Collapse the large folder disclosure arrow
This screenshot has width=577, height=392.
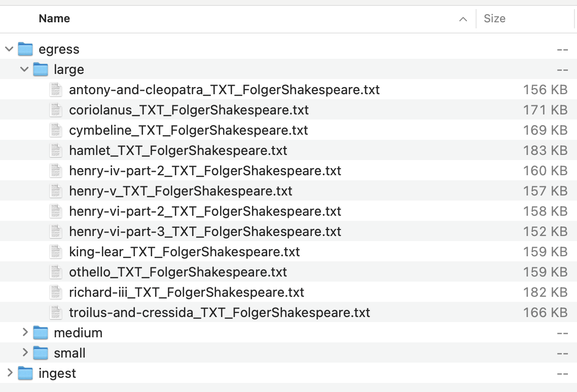click(24, 69)
